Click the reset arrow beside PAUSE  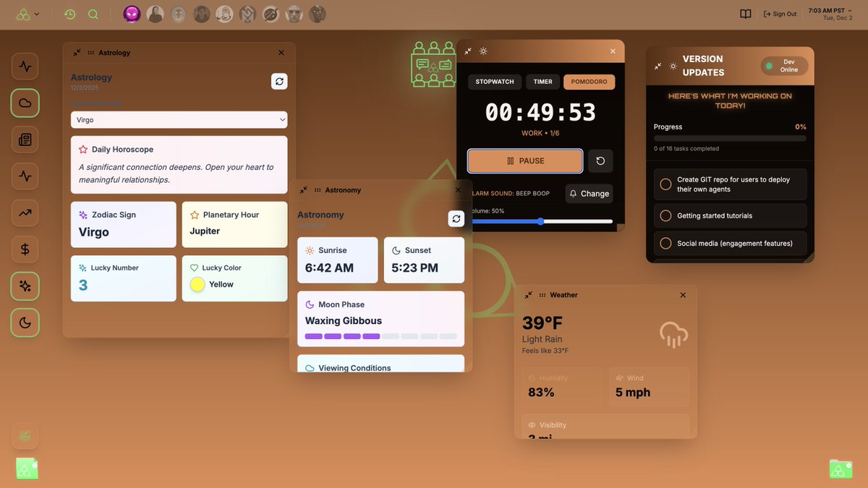600,160
